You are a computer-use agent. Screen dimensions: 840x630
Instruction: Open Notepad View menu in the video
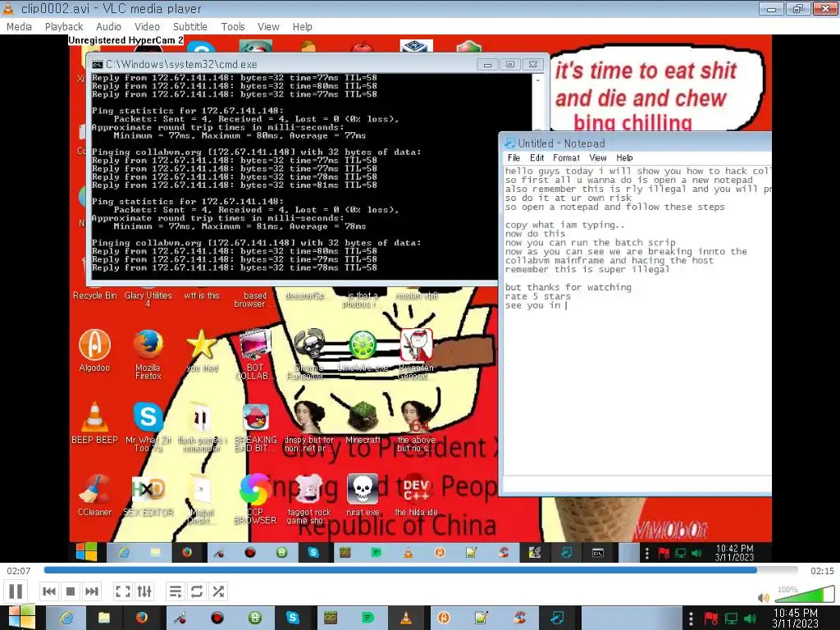[598, 157]
